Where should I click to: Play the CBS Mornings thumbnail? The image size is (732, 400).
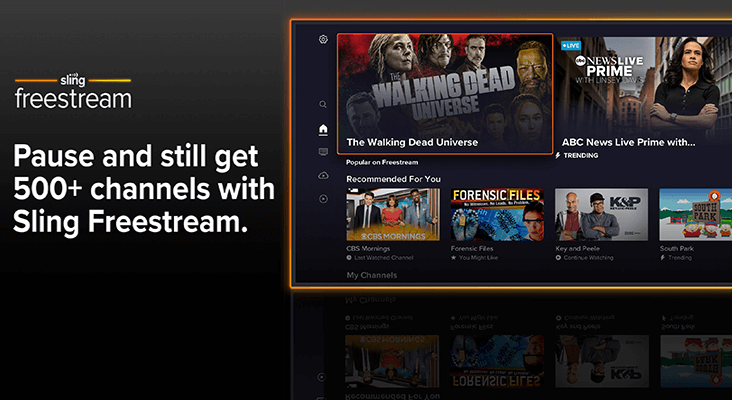[x=392, y=214]
